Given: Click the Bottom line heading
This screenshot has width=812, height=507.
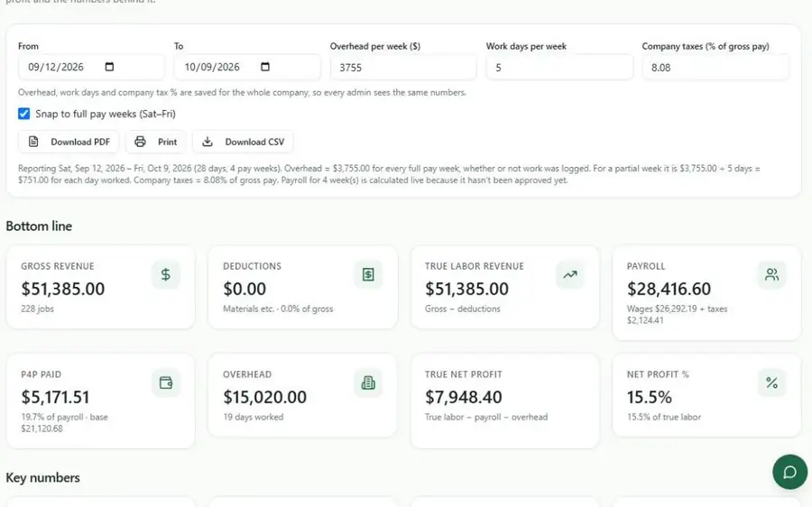Looking at the screenshot, I should tap(39, 226).
